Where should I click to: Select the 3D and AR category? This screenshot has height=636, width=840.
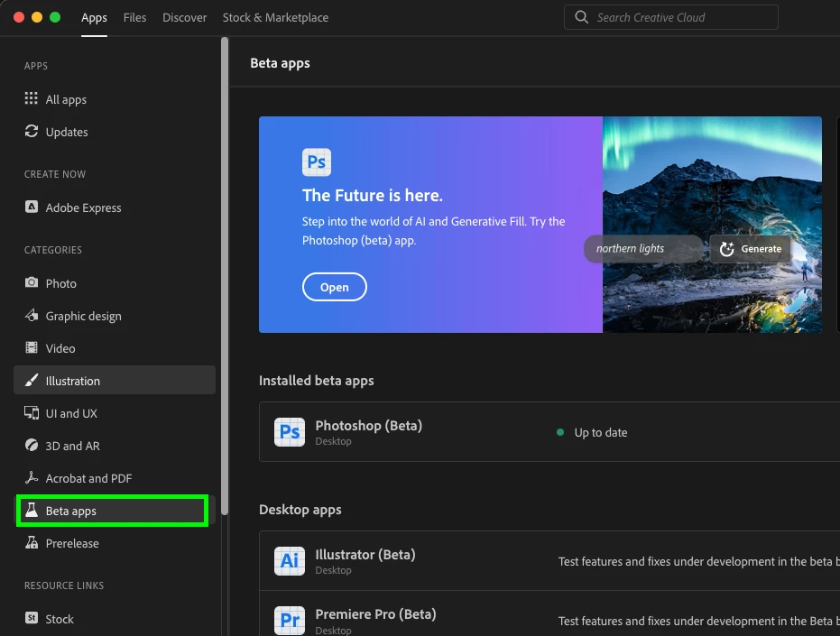(x=114, y=446)
